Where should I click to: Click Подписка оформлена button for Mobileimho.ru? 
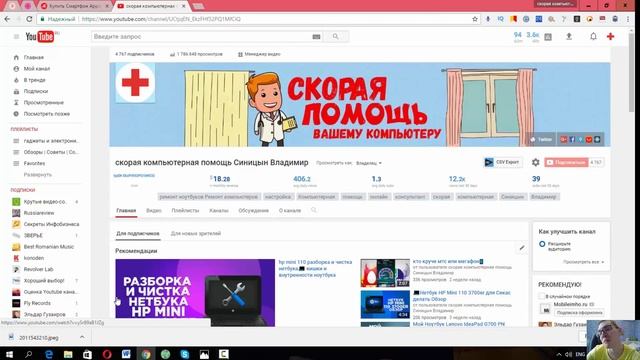[580, 313]
